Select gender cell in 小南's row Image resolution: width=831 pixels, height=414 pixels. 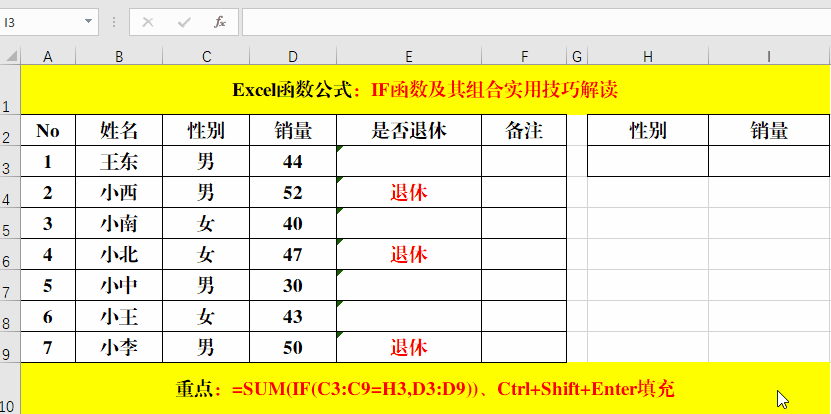click(206, 223)
